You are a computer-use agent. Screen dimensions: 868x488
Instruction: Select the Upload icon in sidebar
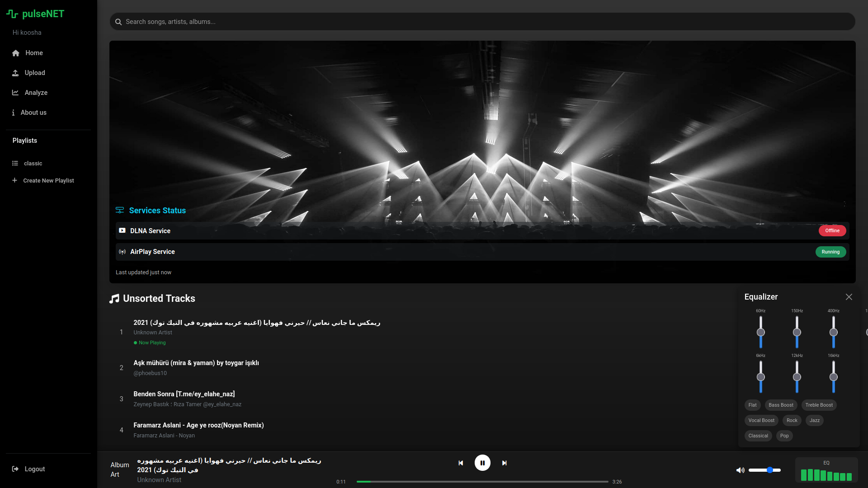point(16,73)
